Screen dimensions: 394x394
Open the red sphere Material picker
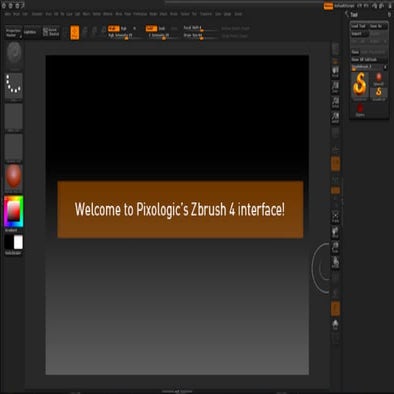14,178
